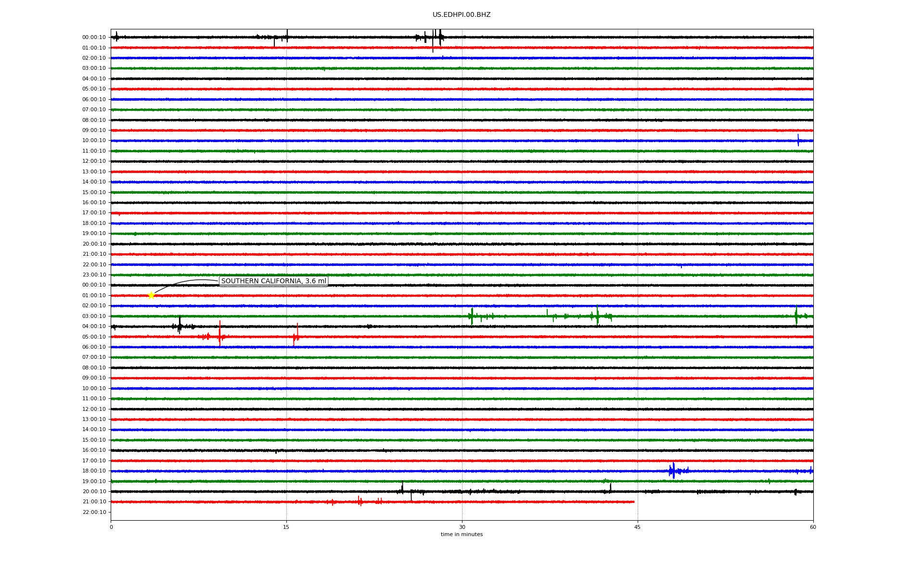
Task: Click the black spikes near 28 minutes on top trace
Action: click(x=439, y=37)
